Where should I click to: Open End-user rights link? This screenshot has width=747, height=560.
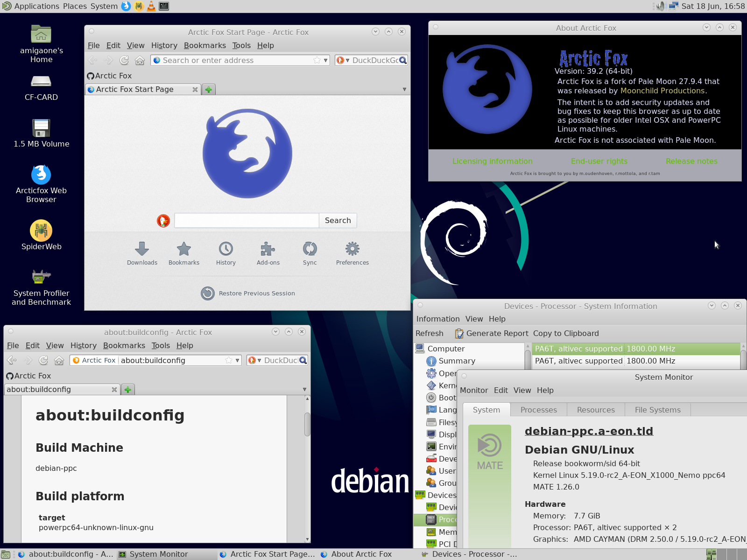(599, 161)
